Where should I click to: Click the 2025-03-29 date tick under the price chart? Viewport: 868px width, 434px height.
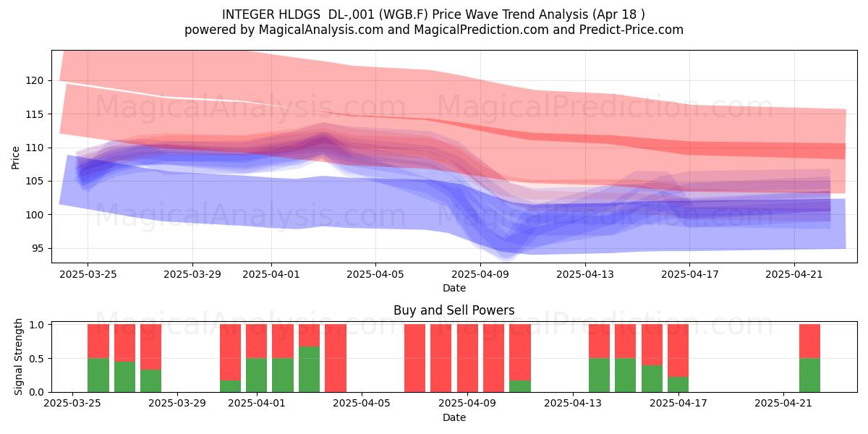click(192, 274)
